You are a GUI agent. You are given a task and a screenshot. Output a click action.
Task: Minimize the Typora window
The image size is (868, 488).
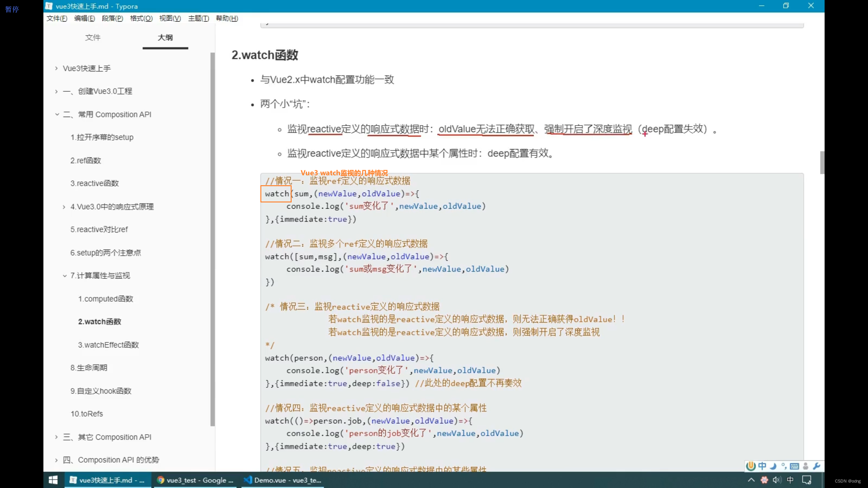coord(761,6)
